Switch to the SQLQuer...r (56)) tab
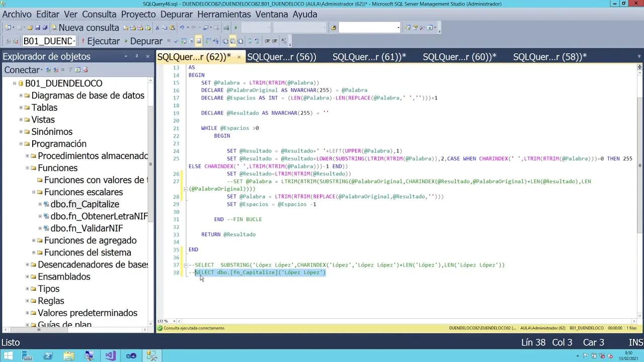Image resolution: width=644 pixels, height=362 pixels. click(x=282, y=57)
